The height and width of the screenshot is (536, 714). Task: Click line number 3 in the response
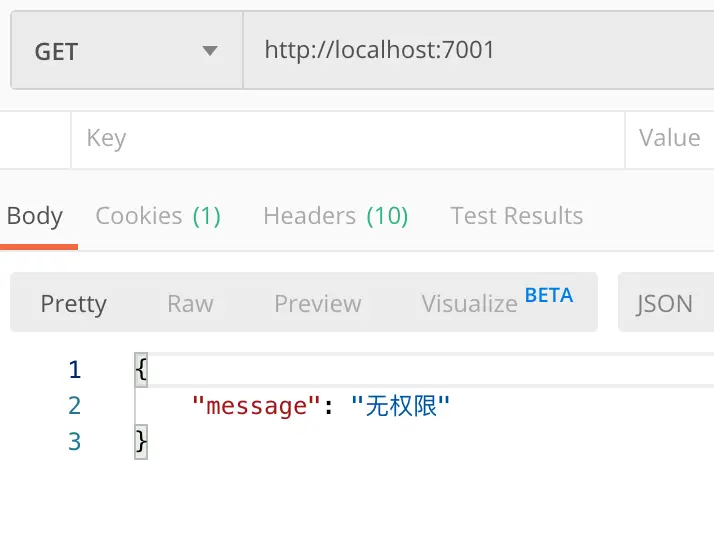click(x=74, y=441)
